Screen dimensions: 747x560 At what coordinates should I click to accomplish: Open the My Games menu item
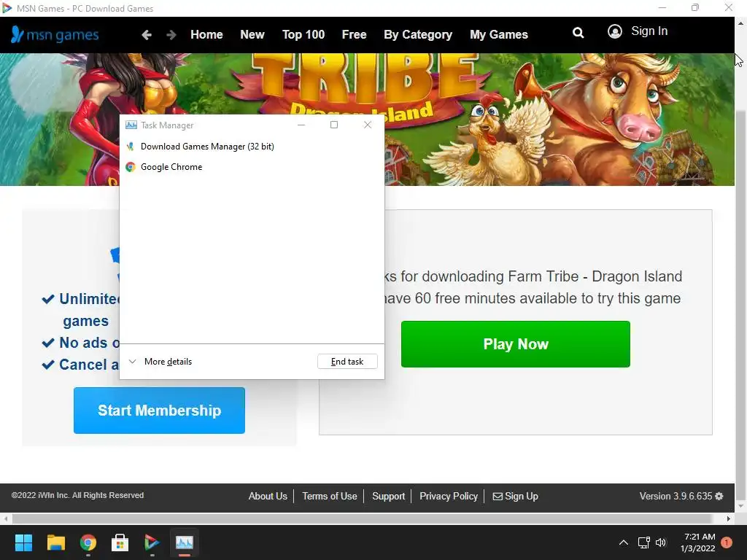499,35
